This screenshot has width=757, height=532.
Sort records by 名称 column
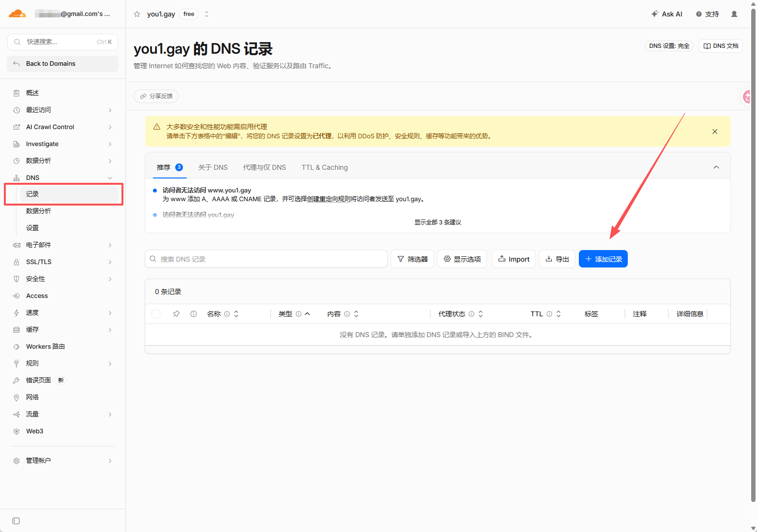coord(236,314)
